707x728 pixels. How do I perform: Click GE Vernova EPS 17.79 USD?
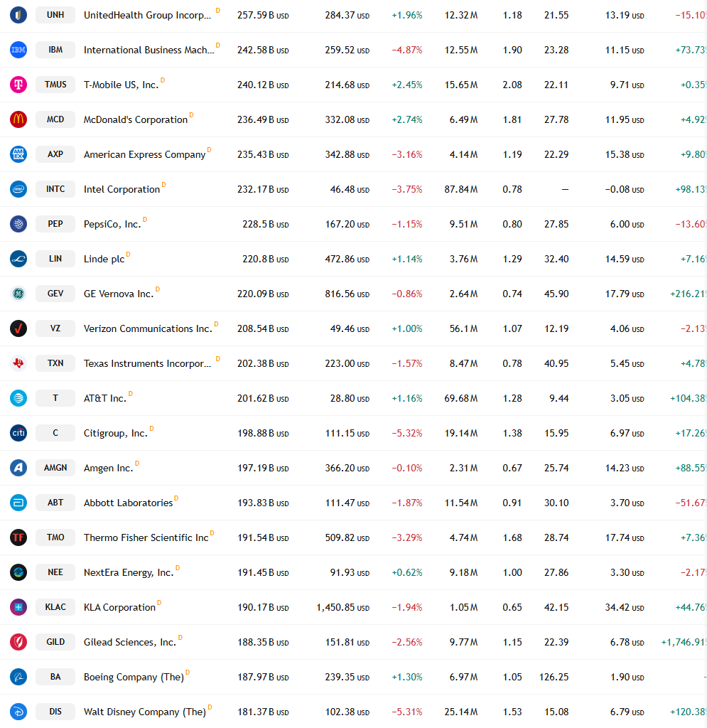coord(625,294)
